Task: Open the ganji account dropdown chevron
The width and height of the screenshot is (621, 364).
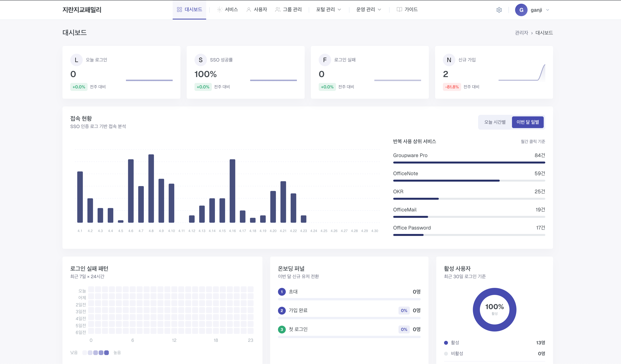Action: [x=548, y=10]
